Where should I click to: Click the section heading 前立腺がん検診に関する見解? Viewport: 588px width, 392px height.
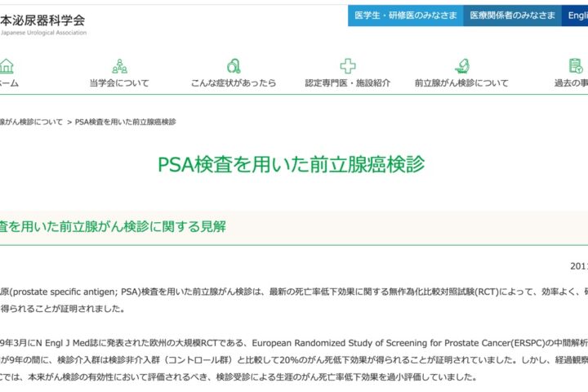tap(142, 226)
